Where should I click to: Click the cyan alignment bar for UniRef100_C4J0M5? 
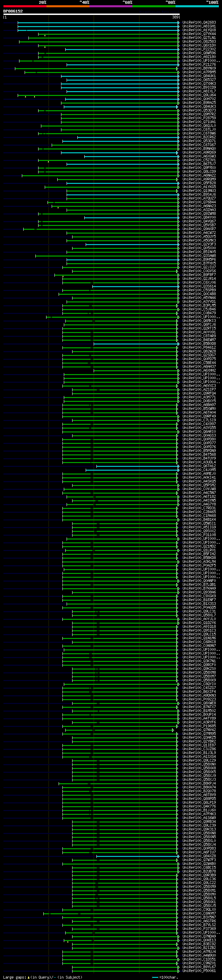(133, 470)
